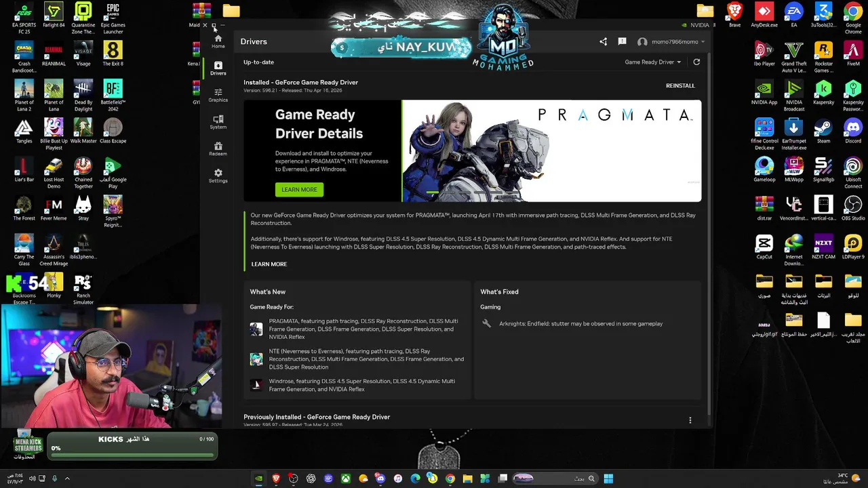The width and height of the screenshot is (868, 488).
Task: Open the momo7966momo account dropdown
Action: click(x=671, y=42)
